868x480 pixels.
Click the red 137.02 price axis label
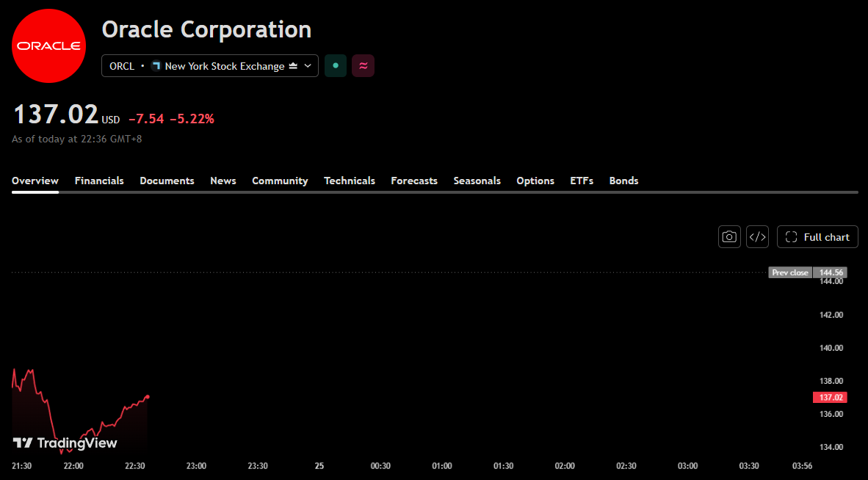(831, 398)
